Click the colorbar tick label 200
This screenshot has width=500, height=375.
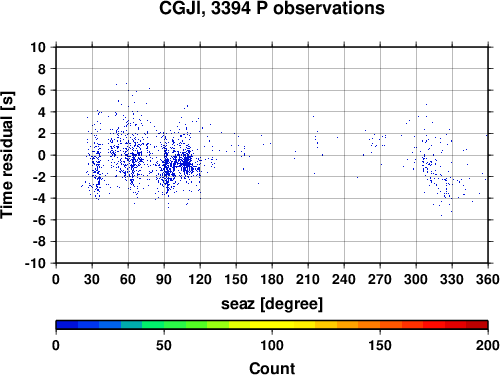pos(488,345)
